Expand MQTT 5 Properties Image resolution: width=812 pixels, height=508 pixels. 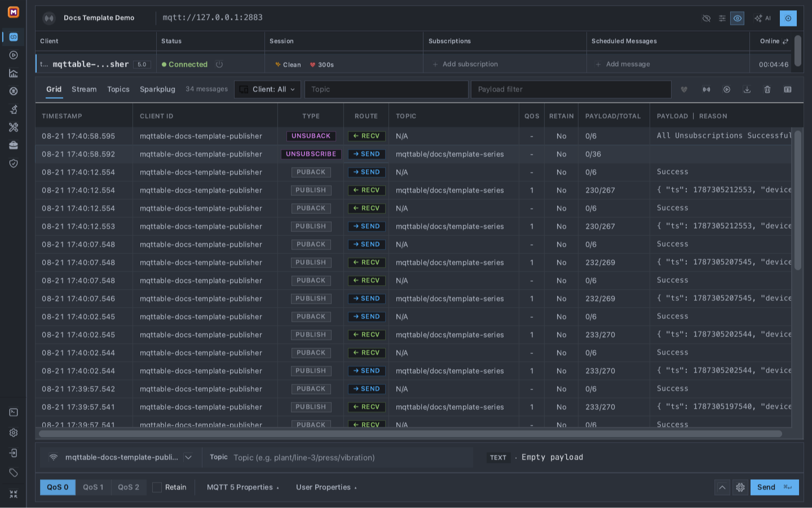point(242,487)
